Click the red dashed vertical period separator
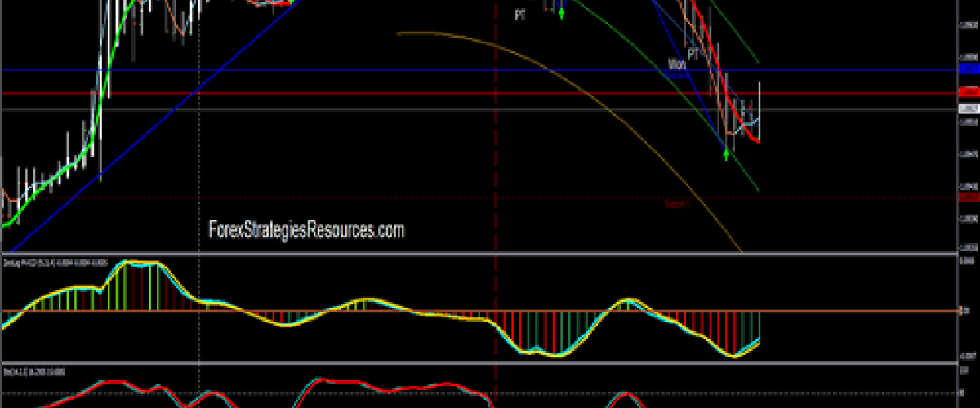Image resolution: width=980 pixels, height=408 pixels. click(x=496, y=163)
